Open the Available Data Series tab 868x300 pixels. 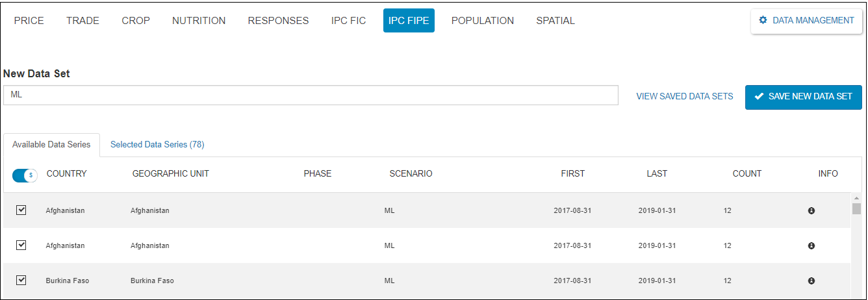point(51,145)
